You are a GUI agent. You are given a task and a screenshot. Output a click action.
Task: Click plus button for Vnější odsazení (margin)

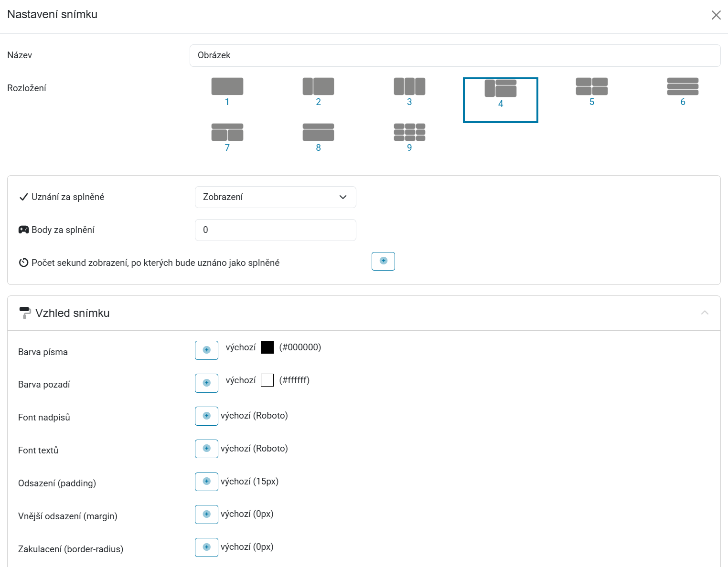pos(206,514)
